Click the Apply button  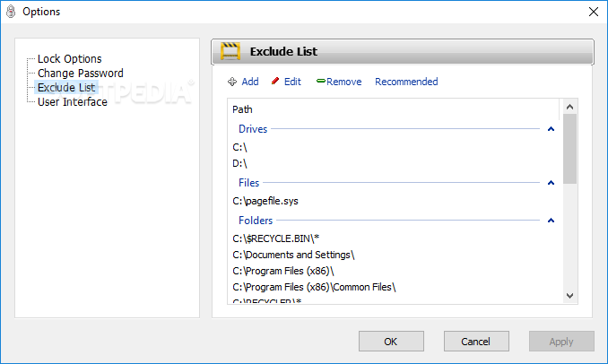[561, 341]
